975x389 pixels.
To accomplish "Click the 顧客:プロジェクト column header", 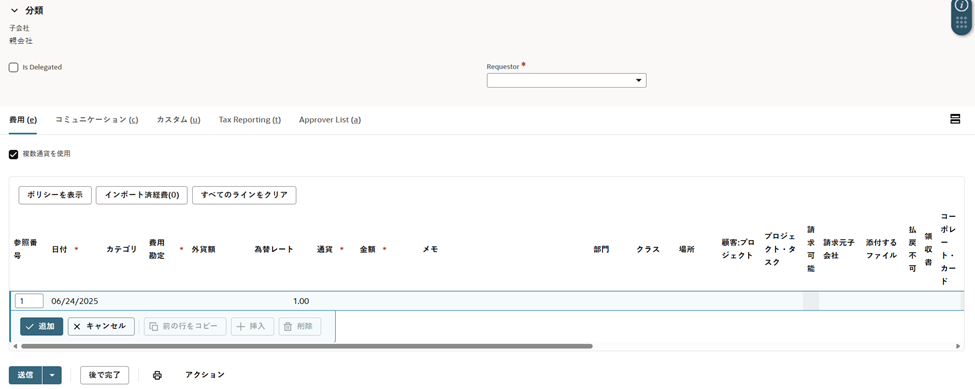I will point(737,249).
